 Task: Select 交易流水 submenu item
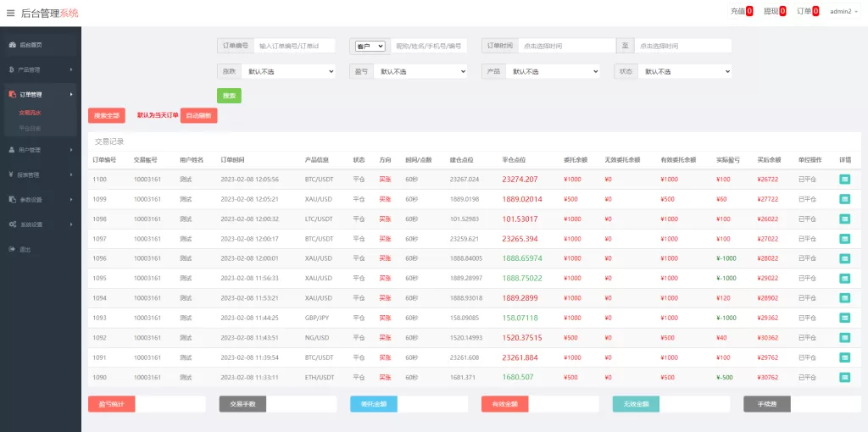(30, 113)
